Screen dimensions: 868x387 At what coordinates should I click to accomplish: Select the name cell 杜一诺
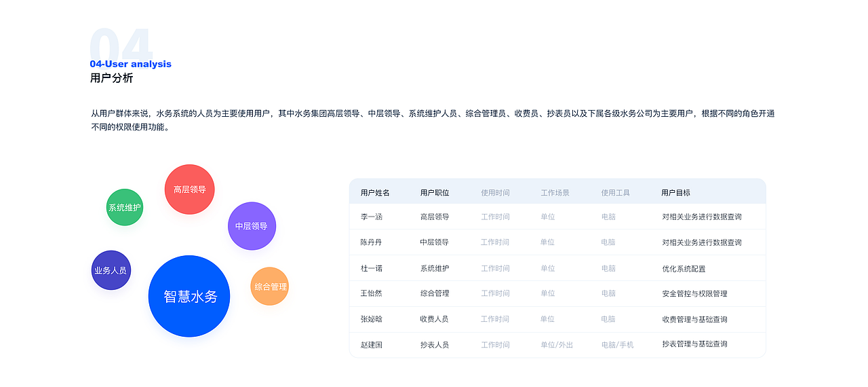pyautogui.click(x=372, y=268)
